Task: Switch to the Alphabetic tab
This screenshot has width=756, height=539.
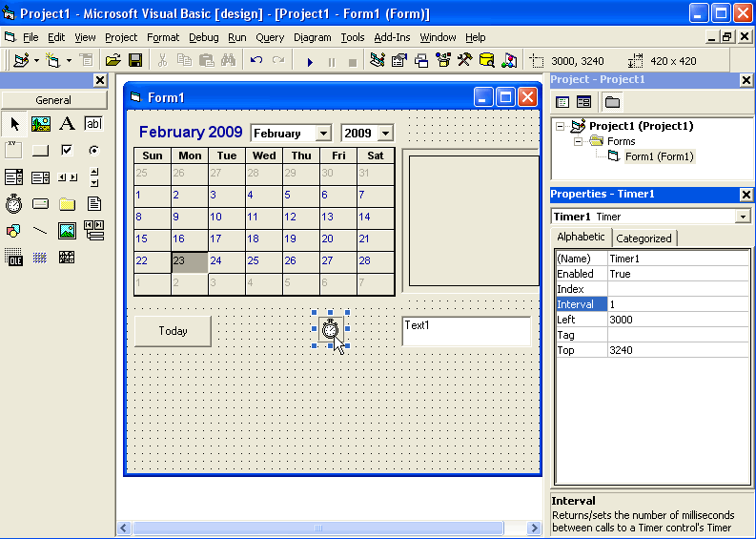Action: [581, 237]
